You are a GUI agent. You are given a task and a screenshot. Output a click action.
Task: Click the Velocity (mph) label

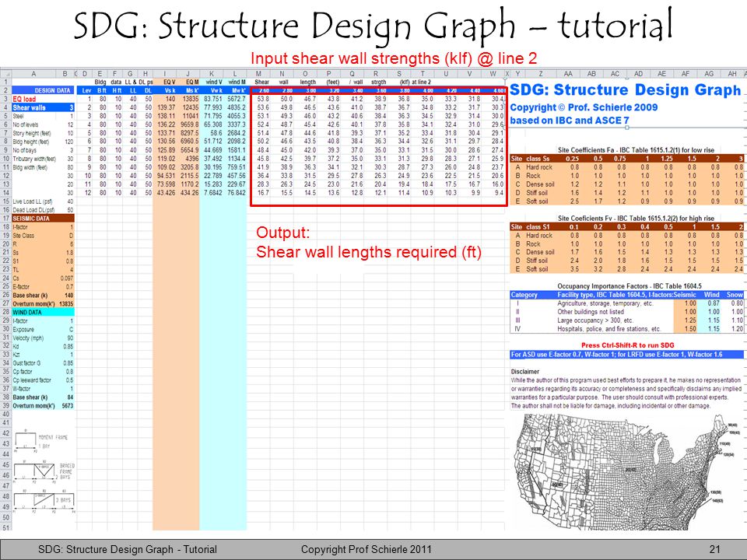28,338
